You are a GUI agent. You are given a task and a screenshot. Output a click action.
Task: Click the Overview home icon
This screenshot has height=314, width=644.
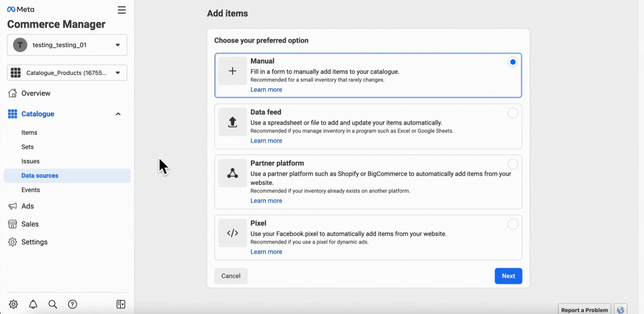[x=13, y=93]
